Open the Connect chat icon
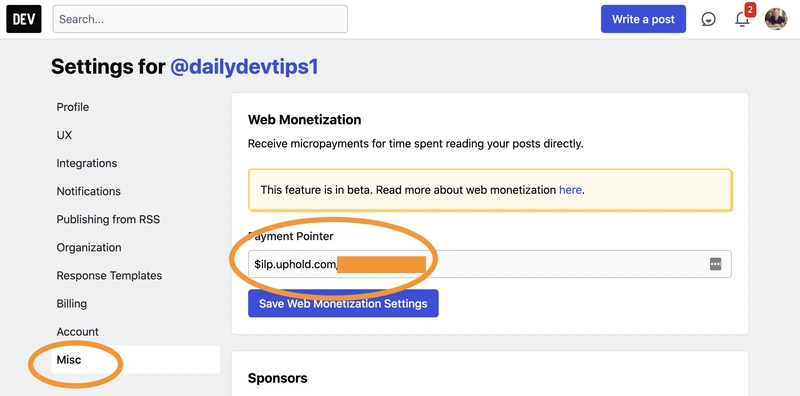 point(708,19)
